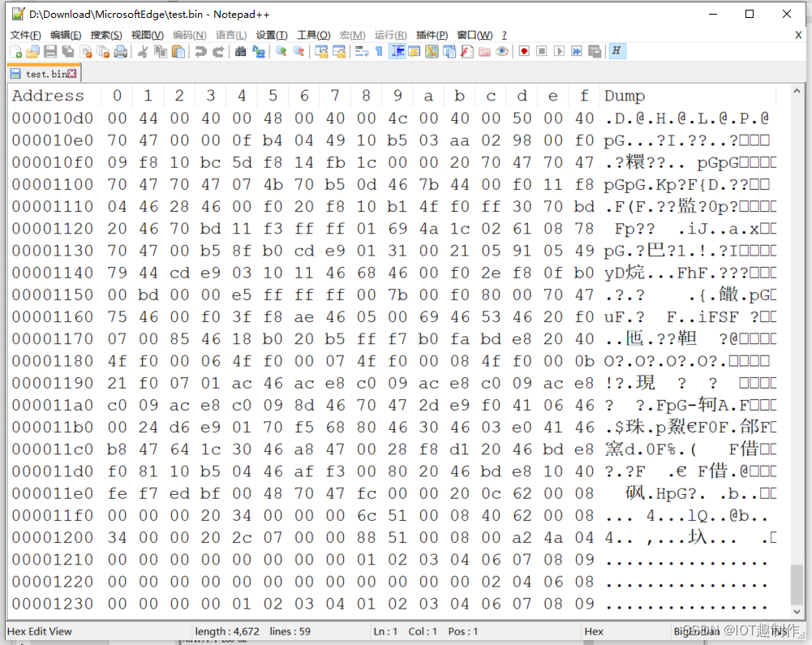Print the document via printer icon

(121, 51)
